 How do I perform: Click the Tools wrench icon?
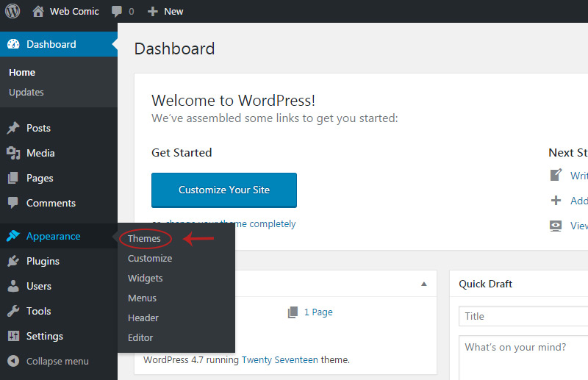point(13,311)
